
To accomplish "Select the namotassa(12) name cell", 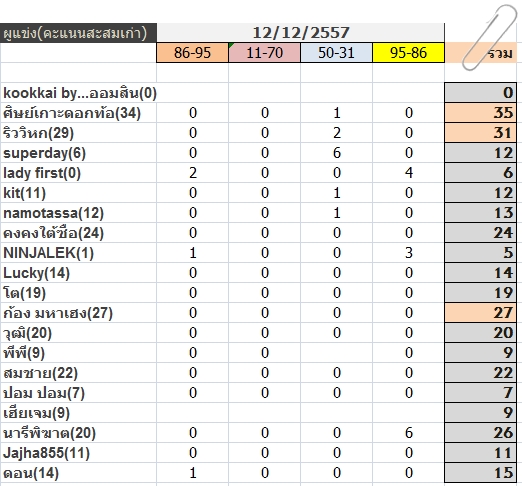I will (78, 213).
